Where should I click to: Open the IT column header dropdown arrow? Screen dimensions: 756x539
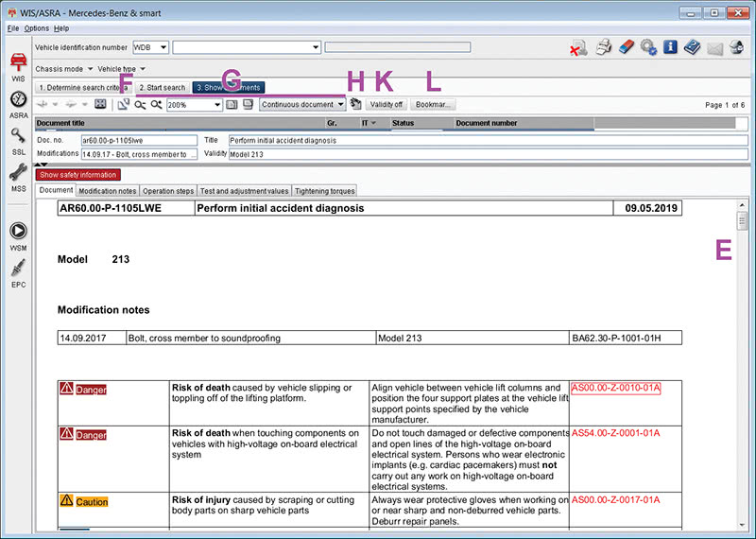coord(373,123)
